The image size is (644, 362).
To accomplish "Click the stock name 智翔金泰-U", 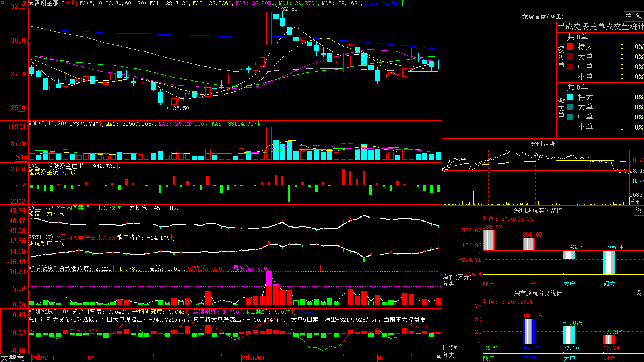I will click(x=49, y=3).
